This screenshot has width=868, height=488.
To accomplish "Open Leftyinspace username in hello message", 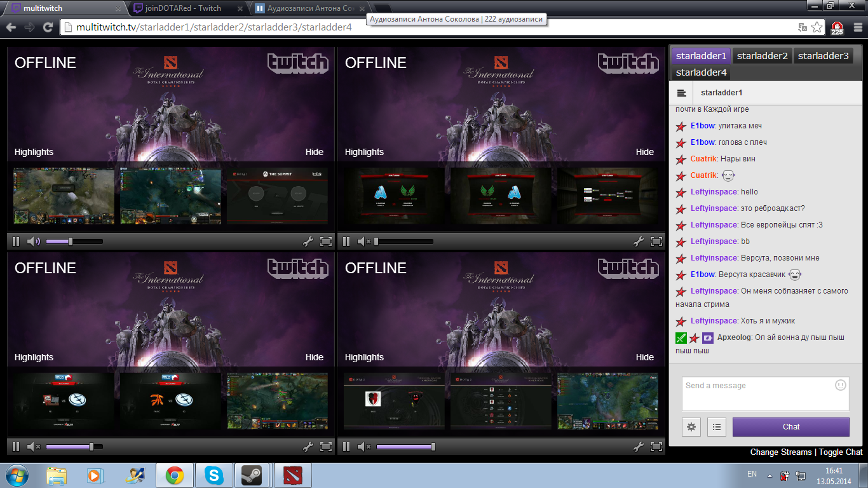I will 714,192.
